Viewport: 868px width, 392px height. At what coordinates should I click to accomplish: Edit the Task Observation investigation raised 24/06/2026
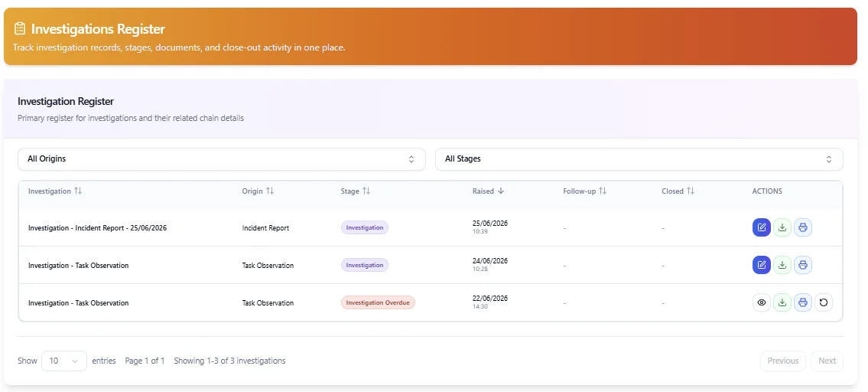[x=761, y=265]
